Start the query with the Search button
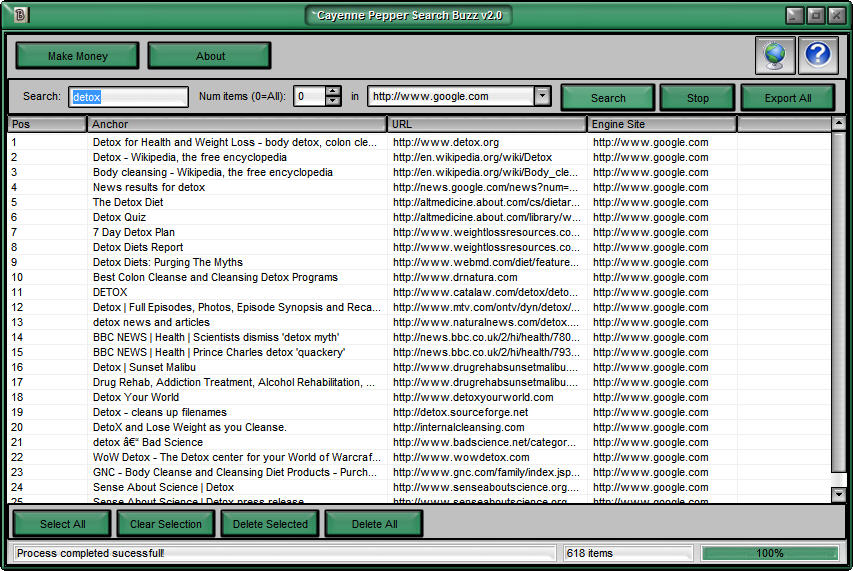 click(608, 98)
